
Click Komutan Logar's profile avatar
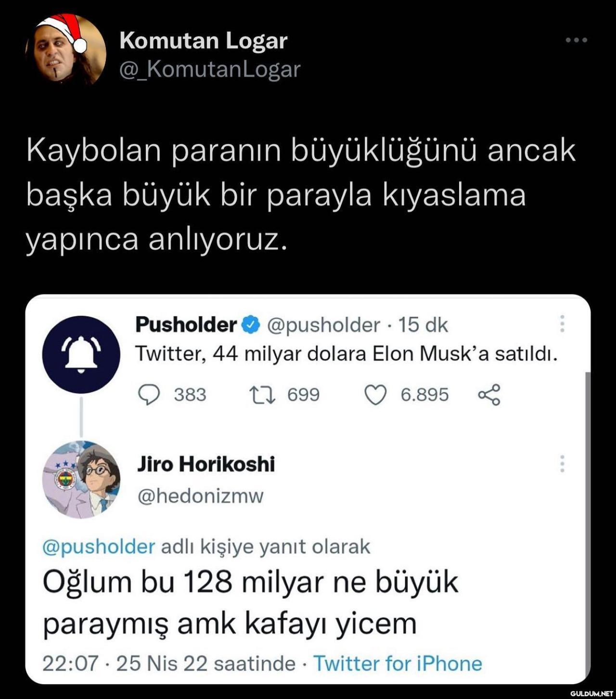65,49
